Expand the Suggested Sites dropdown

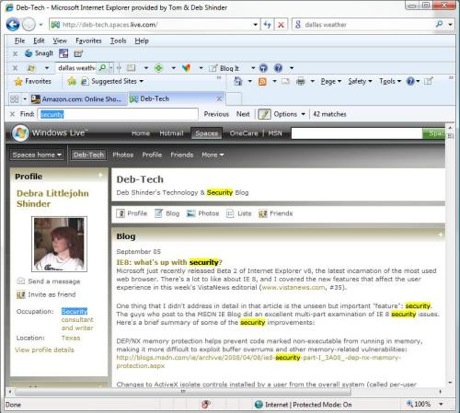click(141, 81)
